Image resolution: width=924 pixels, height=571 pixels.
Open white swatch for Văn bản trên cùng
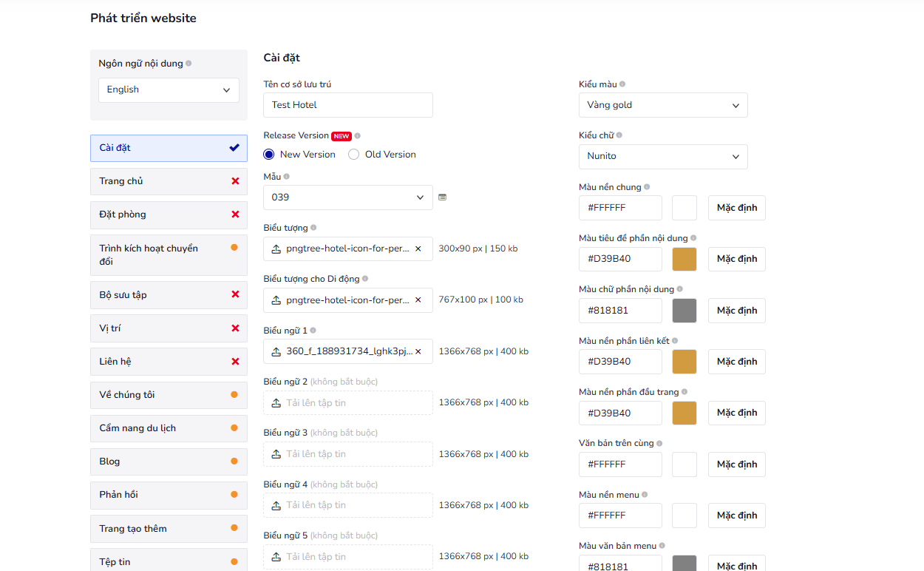coord(684,464)
